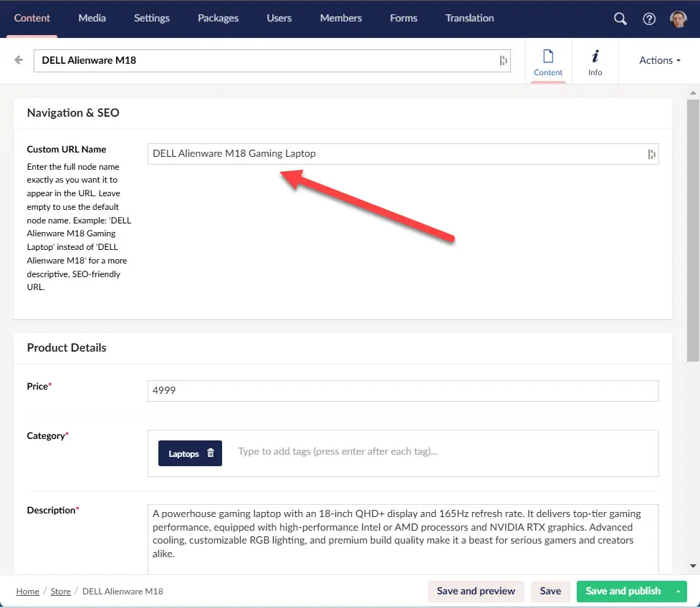Open the Translation section

(469, 18)
